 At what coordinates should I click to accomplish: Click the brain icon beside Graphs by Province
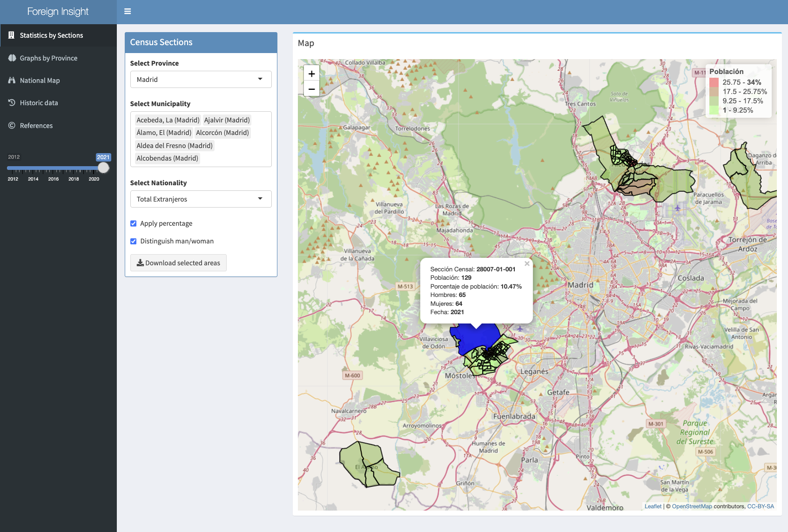click(12, 58)
